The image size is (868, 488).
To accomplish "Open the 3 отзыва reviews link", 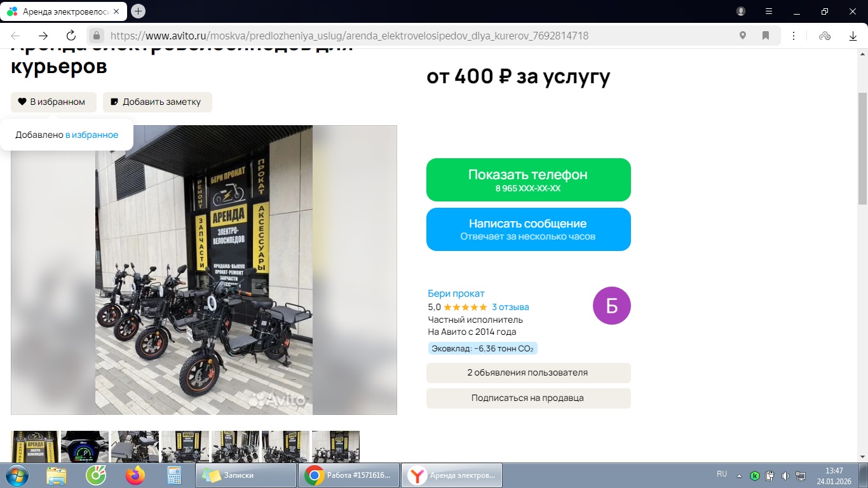I will [510, 307].
